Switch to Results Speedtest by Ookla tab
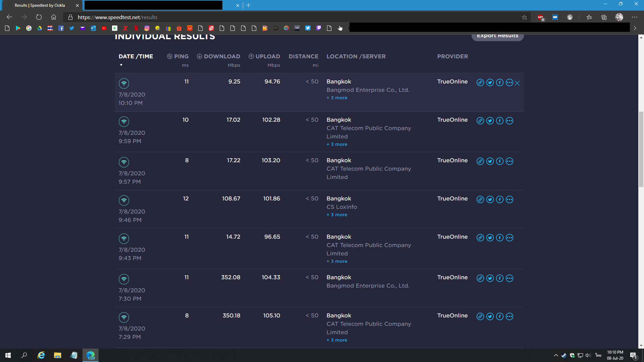Image resolution: width=644 pixels, height=362 pixels. [40, 5]
